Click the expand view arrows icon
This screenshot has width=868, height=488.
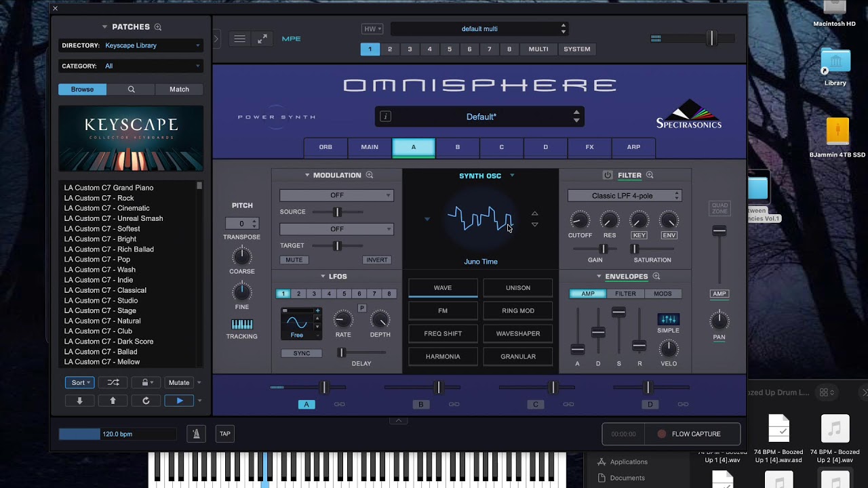262,39
